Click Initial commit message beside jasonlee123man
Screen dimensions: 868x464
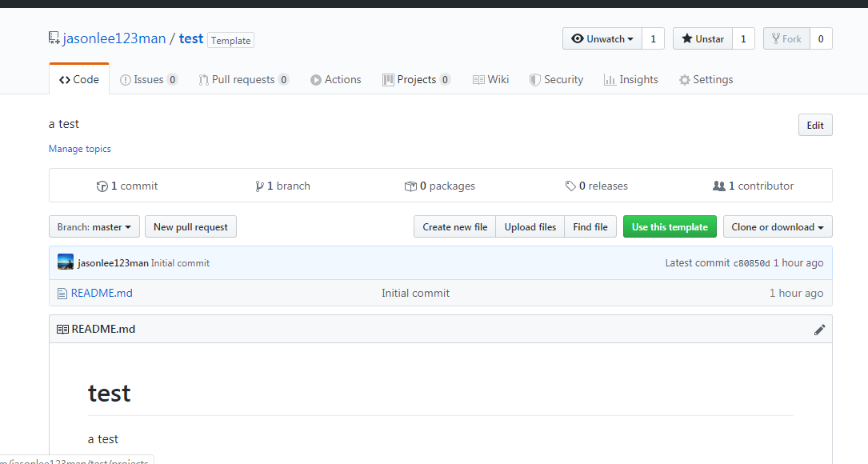tap(181, 263)
